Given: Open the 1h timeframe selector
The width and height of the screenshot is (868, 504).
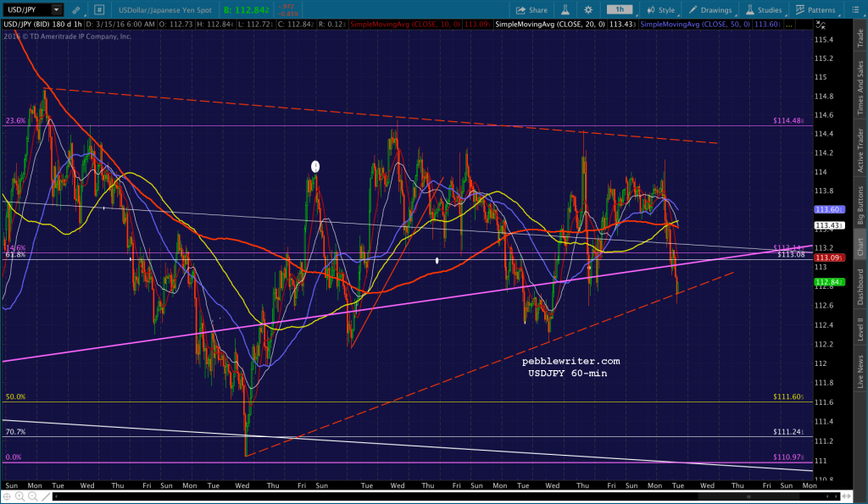Looking at the screenshot, I should (x=620, y=9).
